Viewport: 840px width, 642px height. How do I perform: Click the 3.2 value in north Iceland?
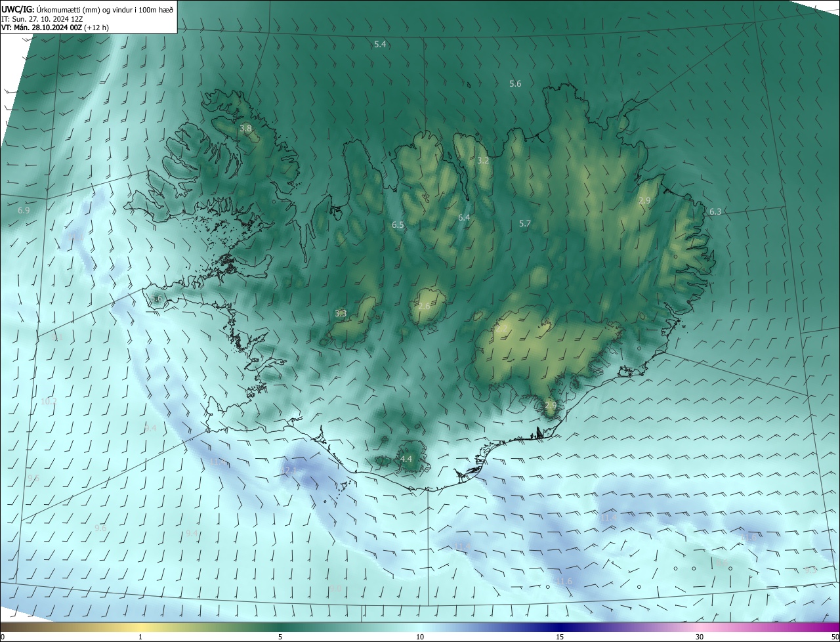483,160
